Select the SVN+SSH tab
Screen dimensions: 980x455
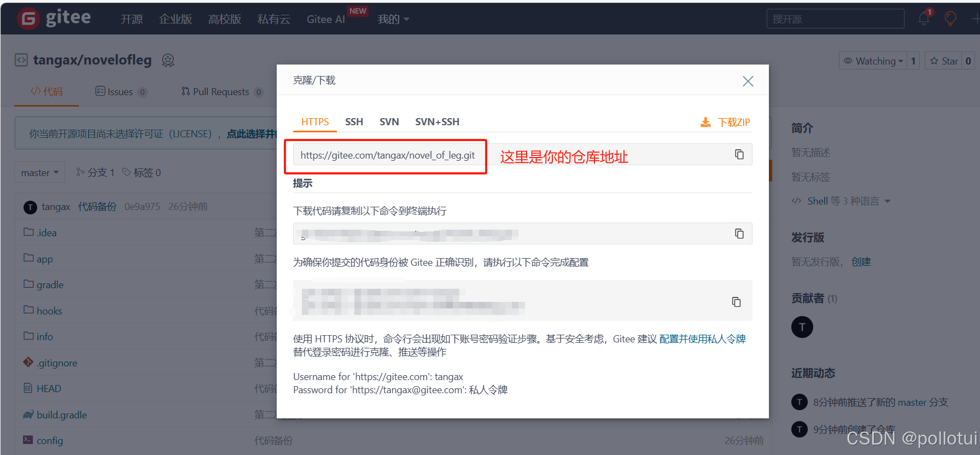tap(437, 121)
